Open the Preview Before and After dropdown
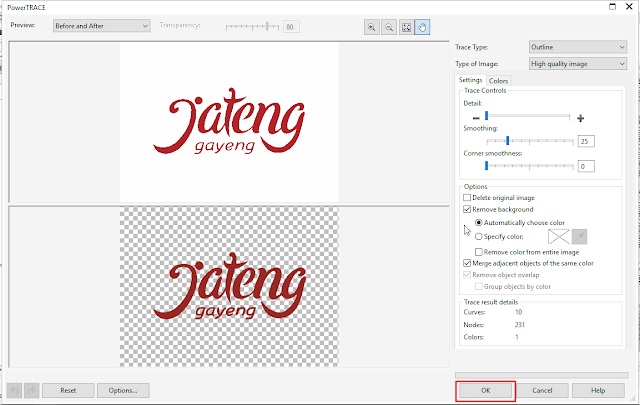The height and width of the screenshot is (405, 640). [102, 26]
